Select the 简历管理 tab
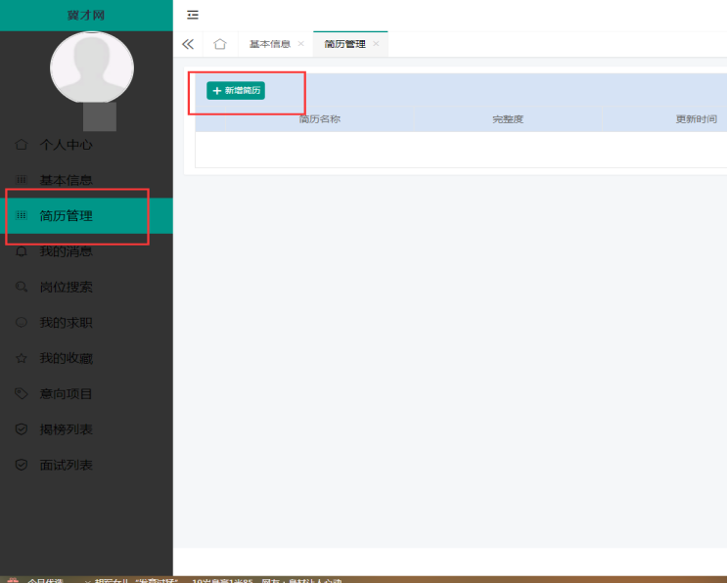 344,44
